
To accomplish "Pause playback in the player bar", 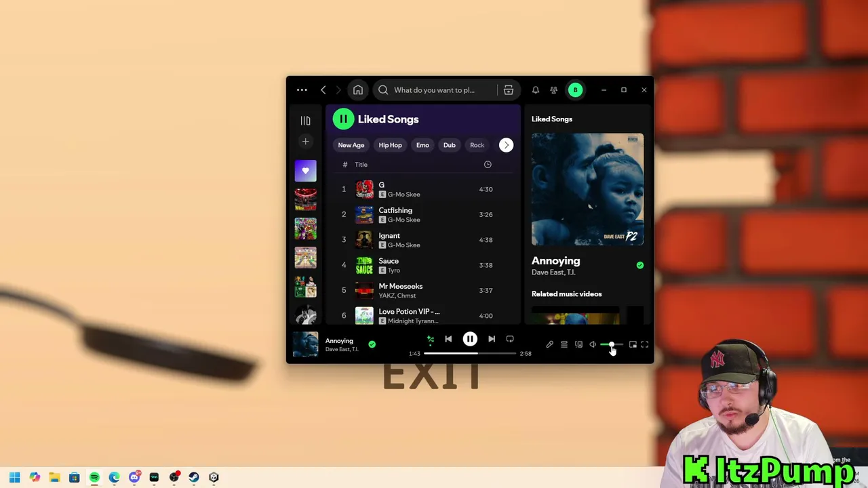I will pos(470,339).
